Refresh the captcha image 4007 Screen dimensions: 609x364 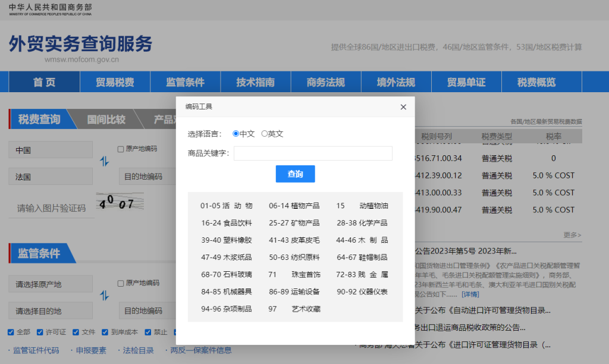(120, 202)
